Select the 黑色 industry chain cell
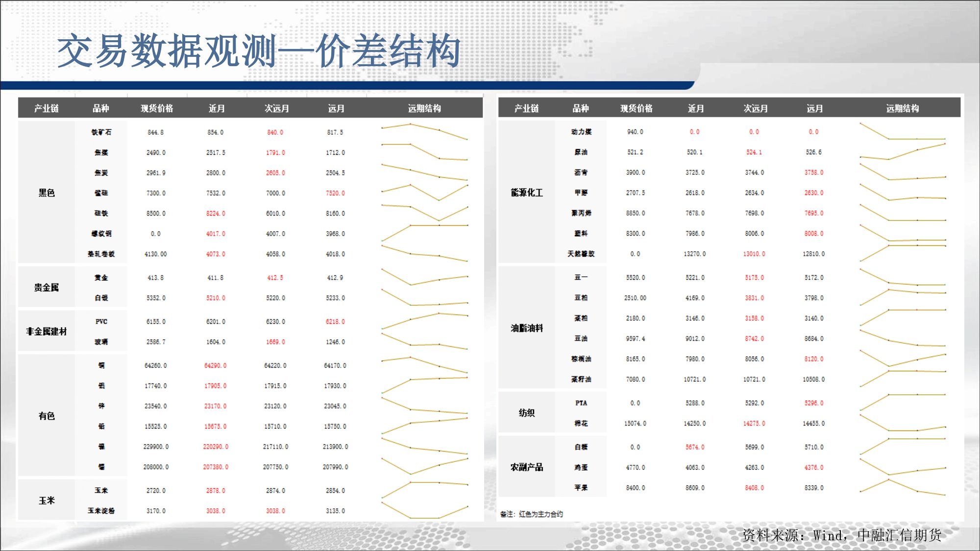Viewport: 980px width, 551px height. click(x=47, y=192)
